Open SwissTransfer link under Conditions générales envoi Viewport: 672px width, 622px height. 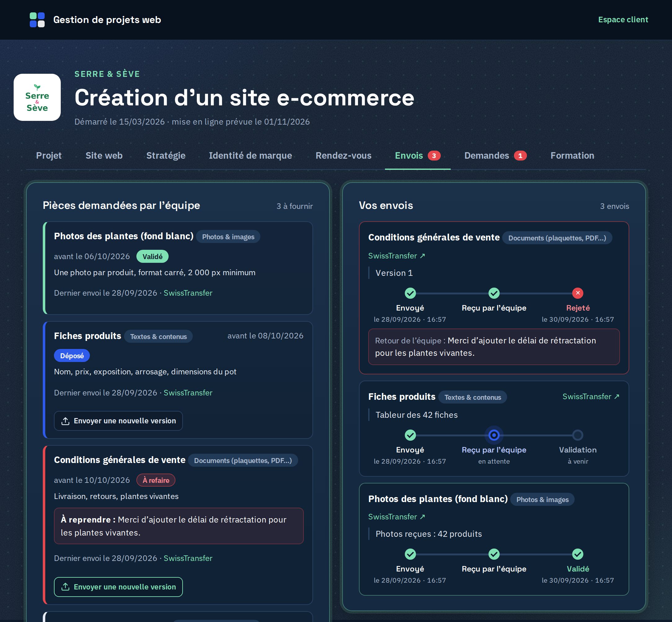[x=397, y=256]
